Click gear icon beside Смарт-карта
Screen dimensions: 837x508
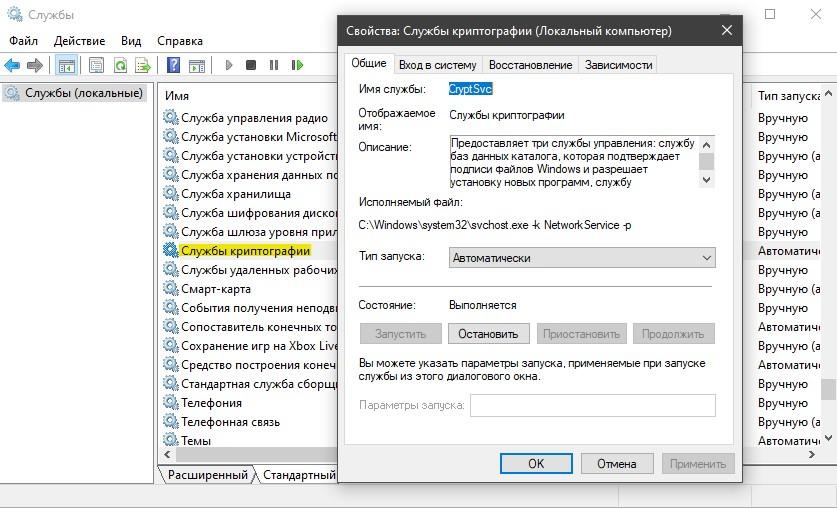point(171,288)
